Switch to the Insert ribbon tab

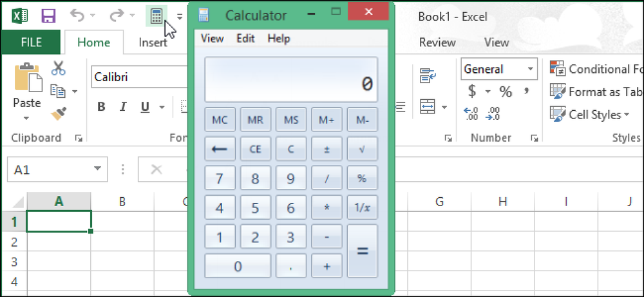click(x=153, y=43)
